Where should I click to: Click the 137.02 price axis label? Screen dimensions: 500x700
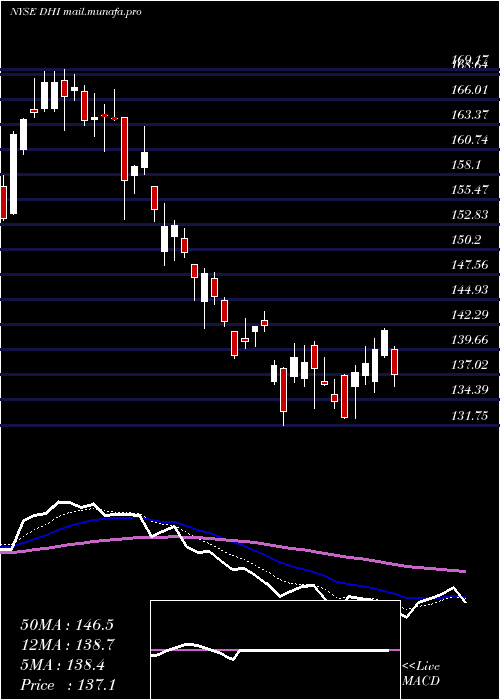[469, 365]
